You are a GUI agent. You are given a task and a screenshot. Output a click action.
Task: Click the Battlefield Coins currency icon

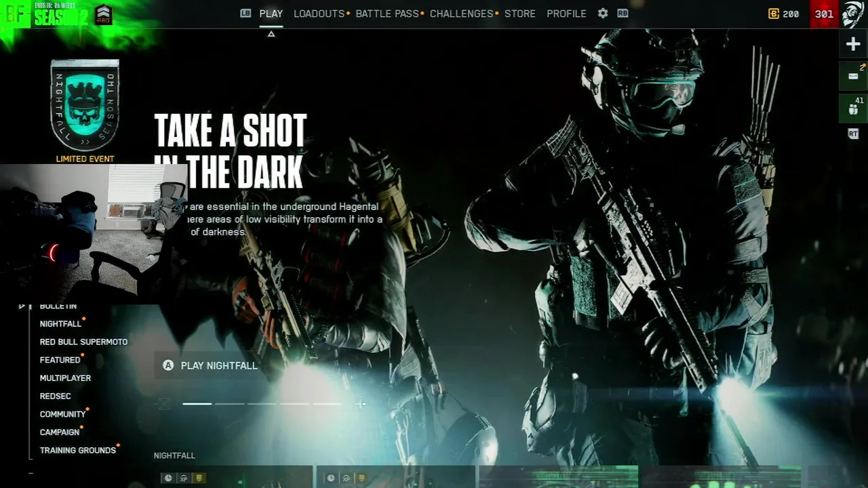[x=773, y=14]
